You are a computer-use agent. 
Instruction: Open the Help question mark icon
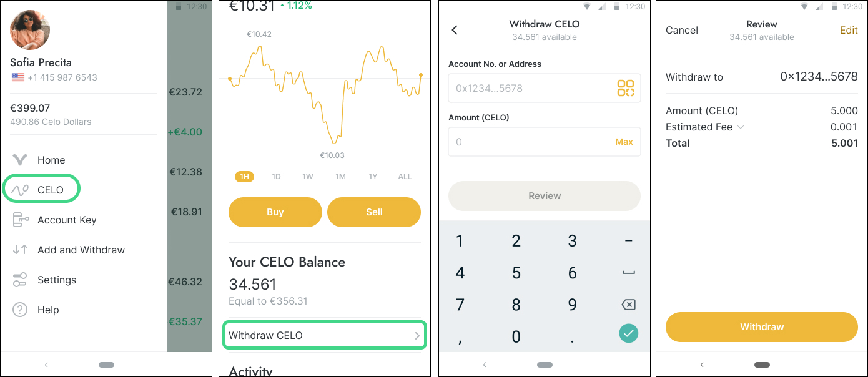click(x=20, y=310)
